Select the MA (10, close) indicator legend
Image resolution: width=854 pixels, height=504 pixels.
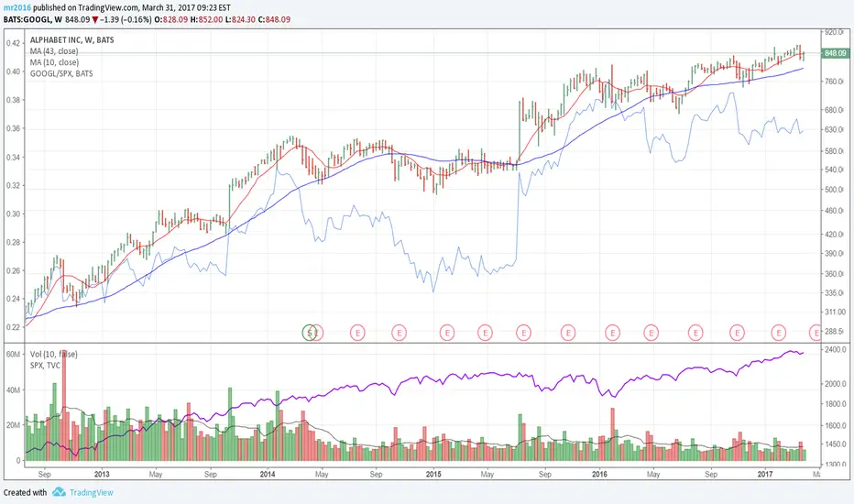pos(54,62)
